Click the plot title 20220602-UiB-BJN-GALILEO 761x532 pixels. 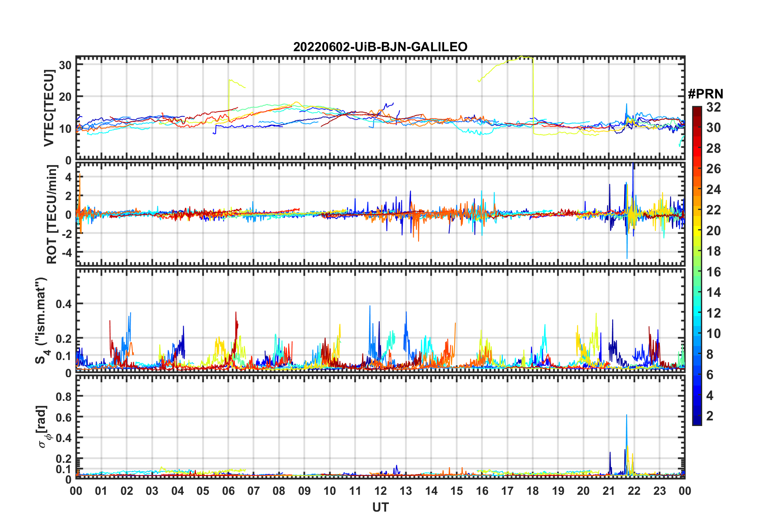tap(380, 47)
